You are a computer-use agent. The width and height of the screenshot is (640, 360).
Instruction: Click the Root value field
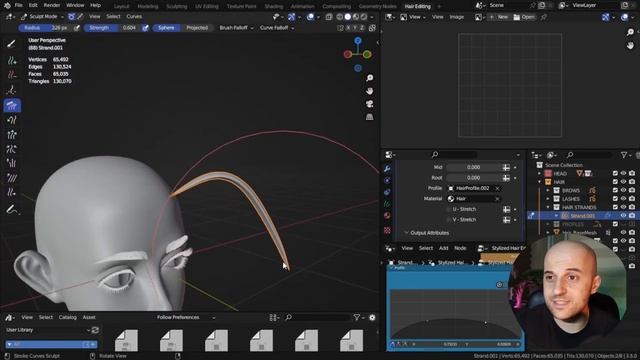(x=473, y=178)
